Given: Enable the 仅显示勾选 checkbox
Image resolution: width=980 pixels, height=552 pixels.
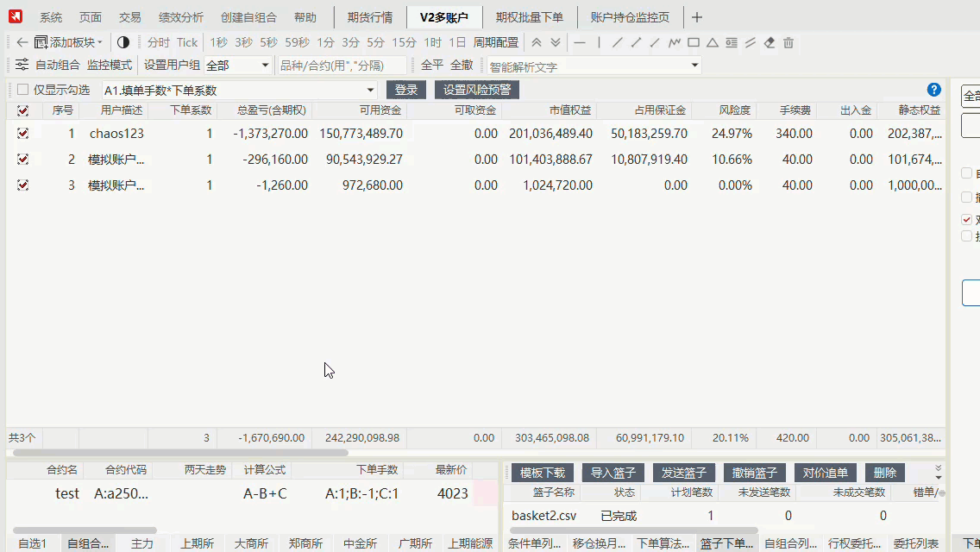Looking at the screenshot, I should (24, 89).
